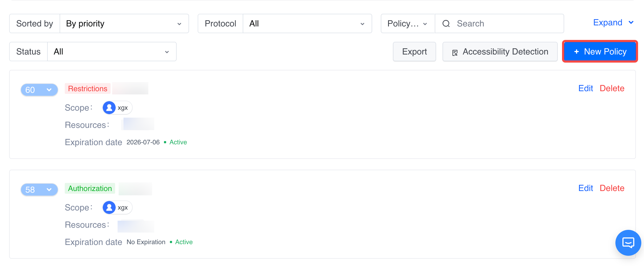Delete the Authorization policy
644x266 pixels.
[x=612, y=188]
